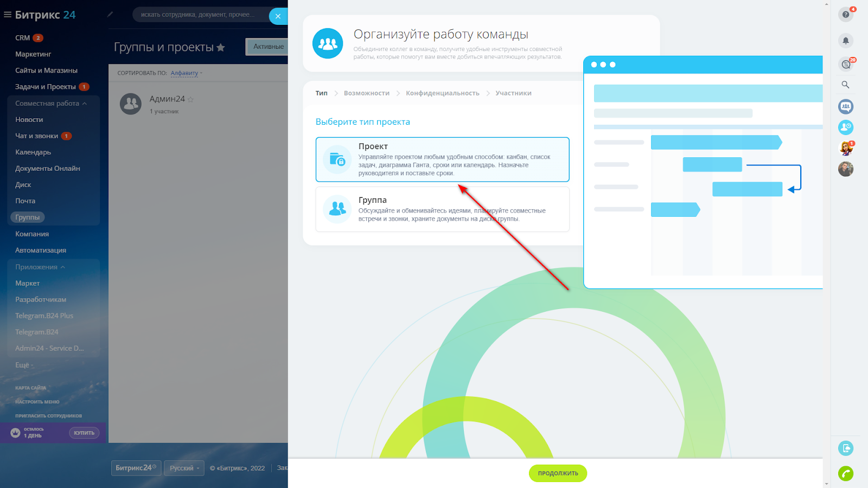The height and width of the screenshot is (488, 868).
Task: Go to the Участники step
Action: coord(513,93)
